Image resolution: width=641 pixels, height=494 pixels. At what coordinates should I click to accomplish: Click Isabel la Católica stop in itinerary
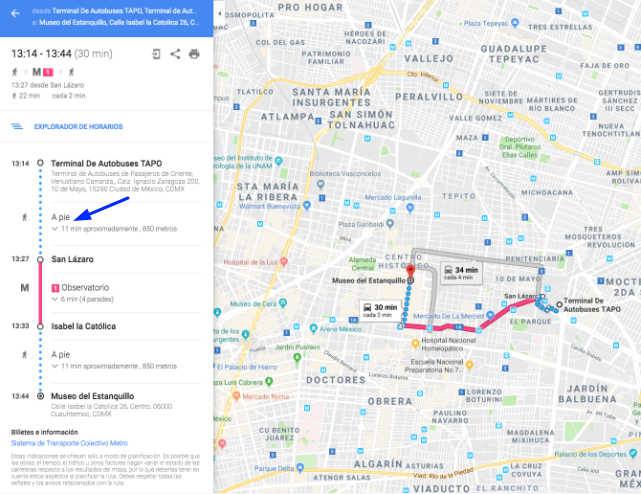pyautogui.click(x=83, y=326)
